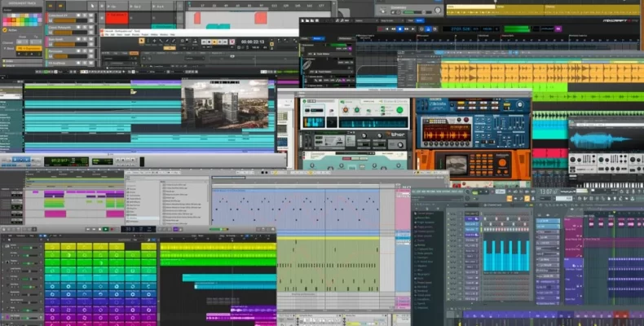644x326 pixels.
Task: Click the magenta clip in the arrangement track
Action: pyautogui.click(x=55, y=214)
